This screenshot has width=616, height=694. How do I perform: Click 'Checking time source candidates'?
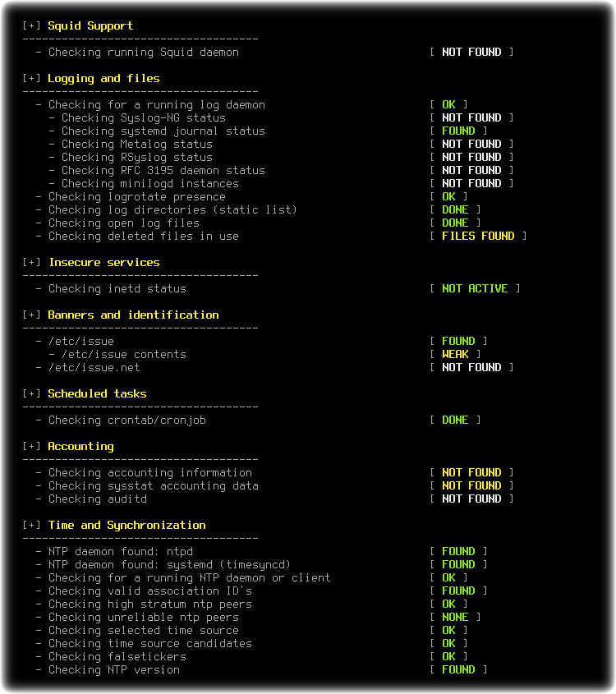(x=150, y=644)
